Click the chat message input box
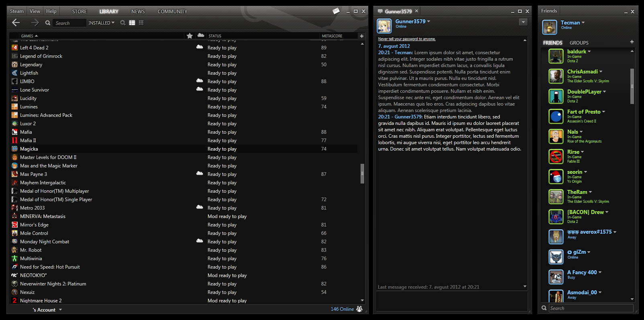Image resolution: width=644 pixels, height=320 pixels. point(451,301)
